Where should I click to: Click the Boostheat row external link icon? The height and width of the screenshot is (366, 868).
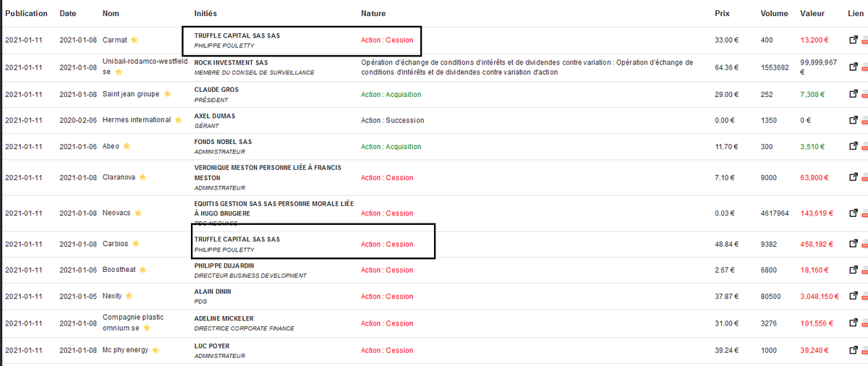(854, 270)
